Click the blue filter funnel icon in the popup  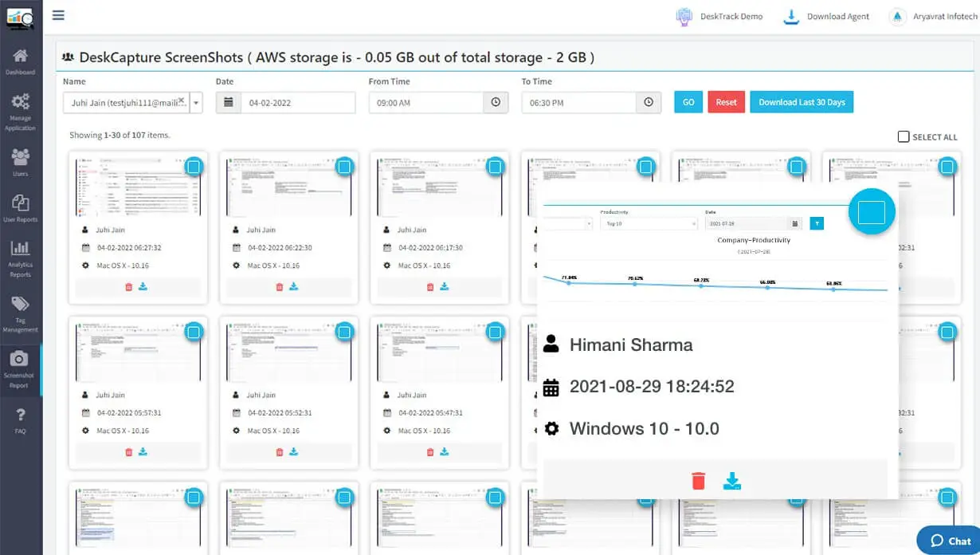816,223
